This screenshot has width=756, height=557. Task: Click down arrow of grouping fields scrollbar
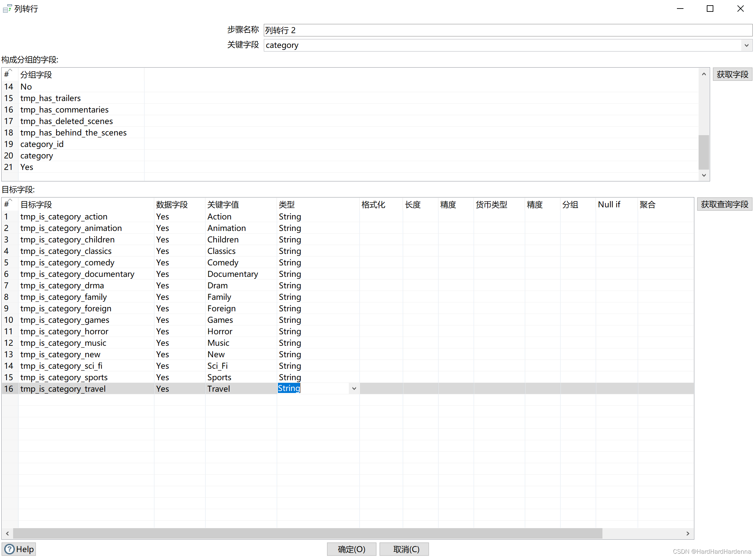[704, 175]
